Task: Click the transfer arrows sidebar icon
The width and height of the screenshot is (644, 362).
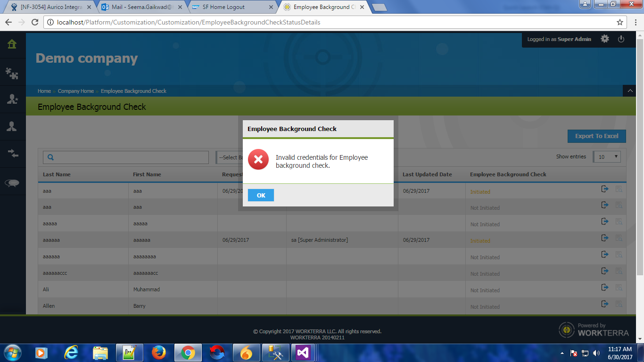Action: click(x=12, y=153)
